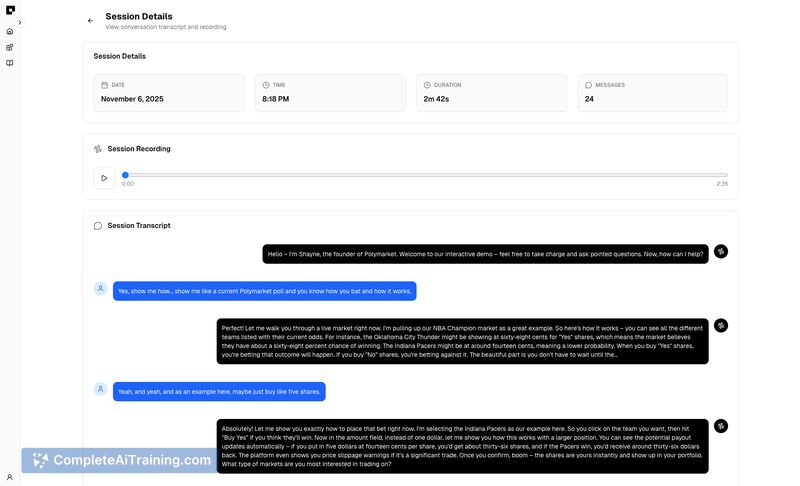Screen dimensions: 800x486
Task: Play the session recording
Action: [104, 178]
